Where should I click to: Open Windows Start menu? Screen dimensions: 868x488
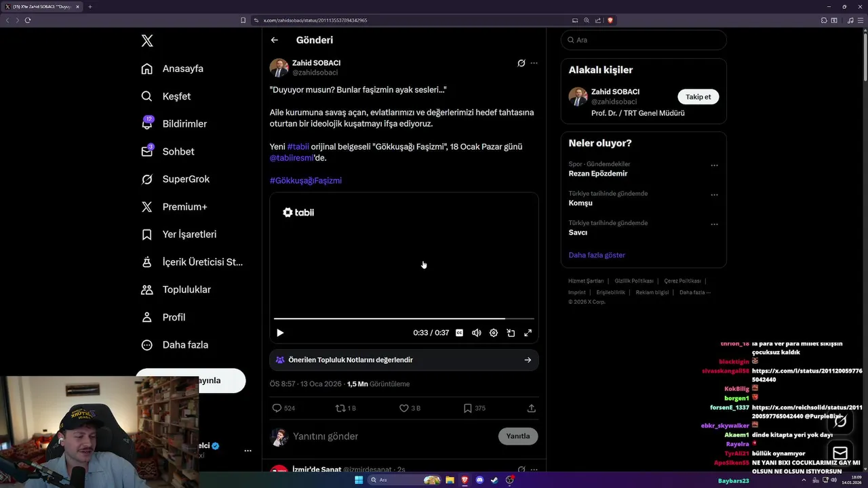pos(359,480)
